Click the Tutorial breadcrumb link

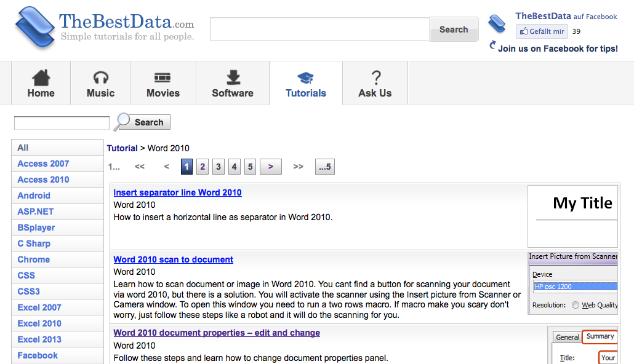(122, 148)
